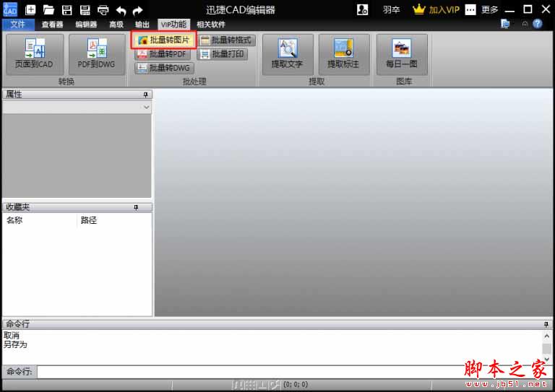Image resolution: width=555 pixels, height=392 pixels.
Task: Open a file with the folder icon
Action: click(x=48, y=10)
